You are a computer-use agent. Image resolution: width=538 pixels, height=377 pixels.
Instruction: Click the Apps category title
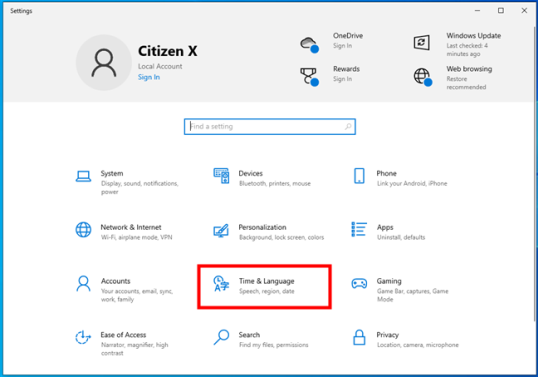(385, 227)
